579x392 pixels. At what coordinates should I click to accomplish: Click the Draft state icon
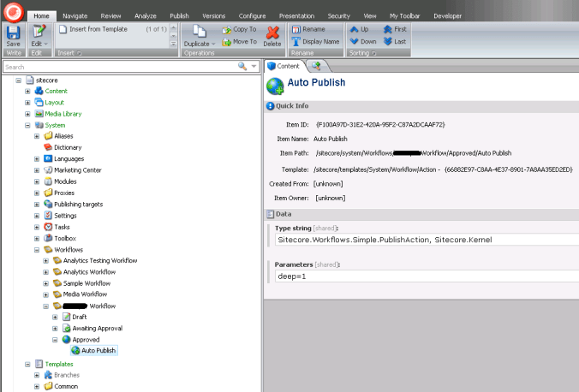67,317
